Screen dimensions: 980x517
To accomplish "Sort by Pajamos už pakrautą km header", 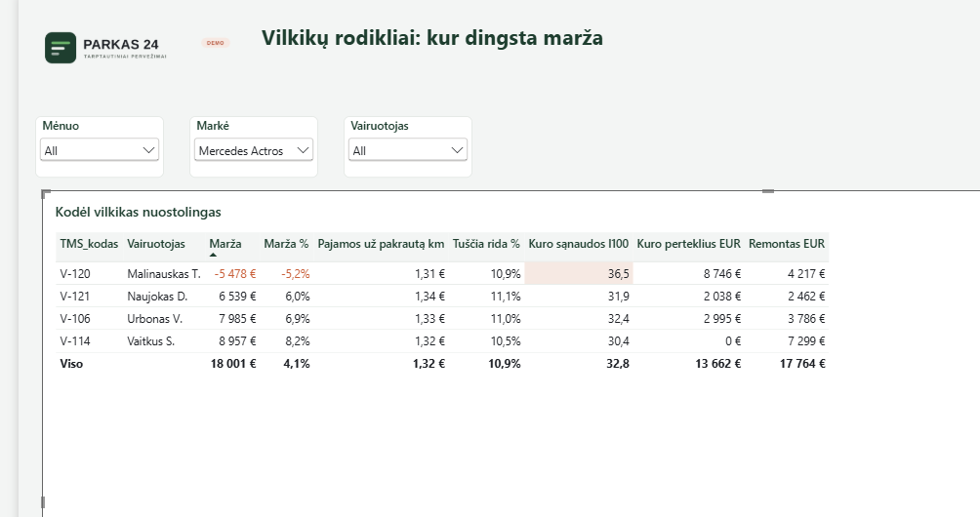I will pyautogui.click(x=381, y=244).
